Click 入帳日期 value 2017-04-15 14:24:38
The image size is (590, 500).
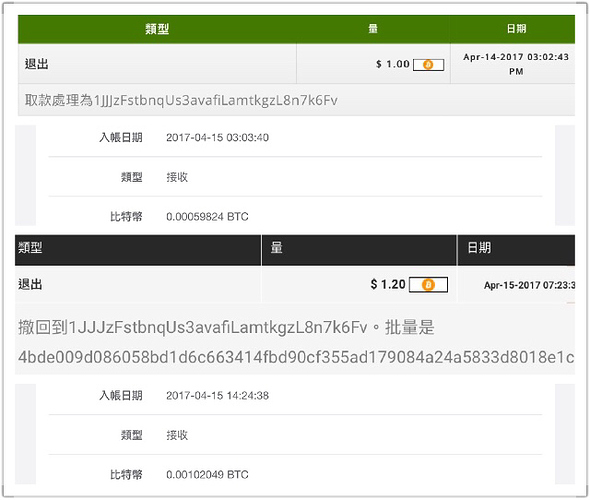click(x=217, y=395)
